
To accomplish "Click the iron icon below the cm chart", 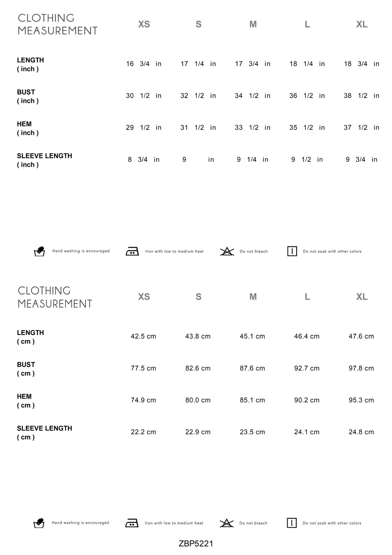I will click(132, 523).
